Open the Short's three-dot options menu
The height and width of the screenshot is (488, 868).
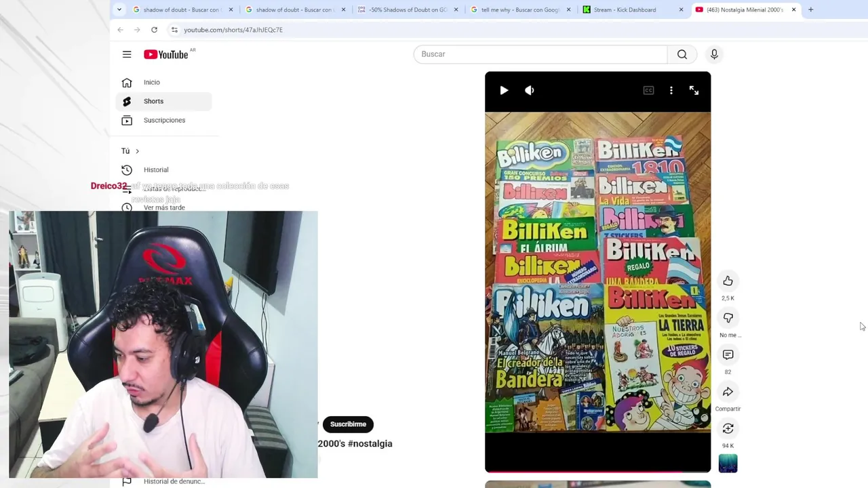coord(671,90)
